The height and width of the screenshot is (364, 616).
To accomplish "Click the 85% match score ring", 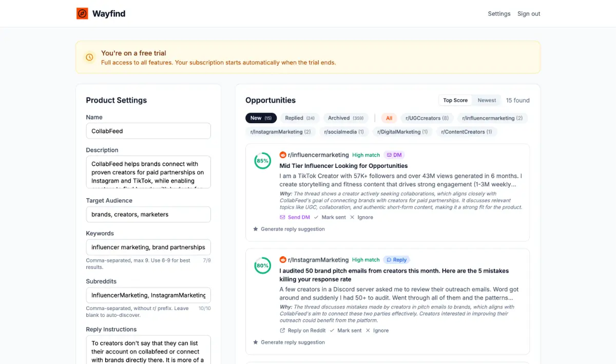I will (x=263, y=161).
